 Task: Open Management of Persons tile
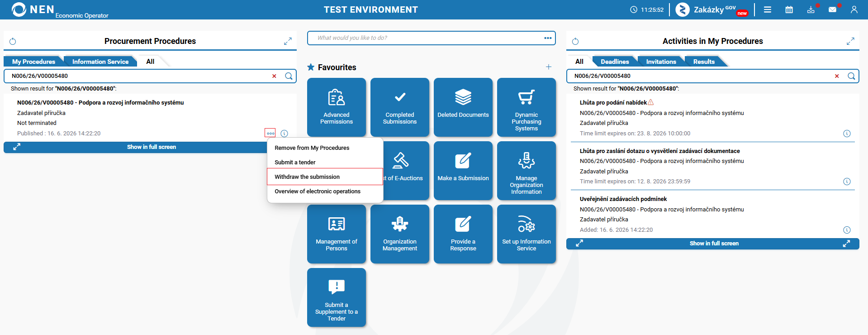click(337, 234)
